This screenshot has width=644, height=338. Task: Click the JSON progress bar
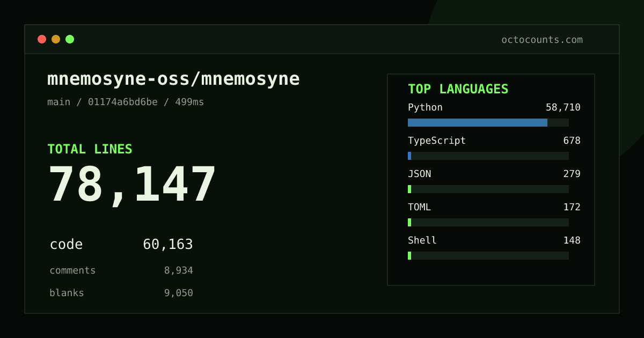[488, 189]
